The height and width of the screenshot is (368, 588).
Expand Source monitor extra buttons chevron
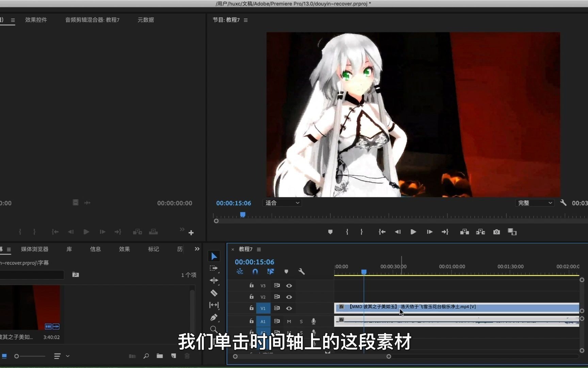[182, 229]
